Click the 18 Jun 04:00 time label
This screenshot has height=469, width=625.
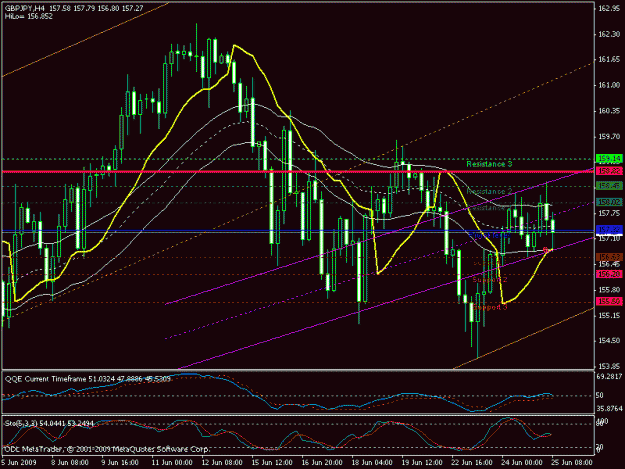tap(372, 463)
